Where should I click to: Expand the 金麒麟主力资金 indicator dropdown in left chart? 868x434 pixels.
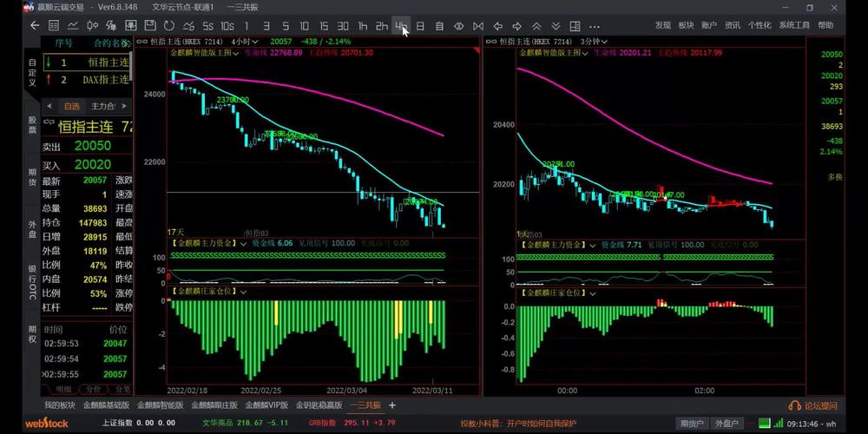[x=242, y=245]
